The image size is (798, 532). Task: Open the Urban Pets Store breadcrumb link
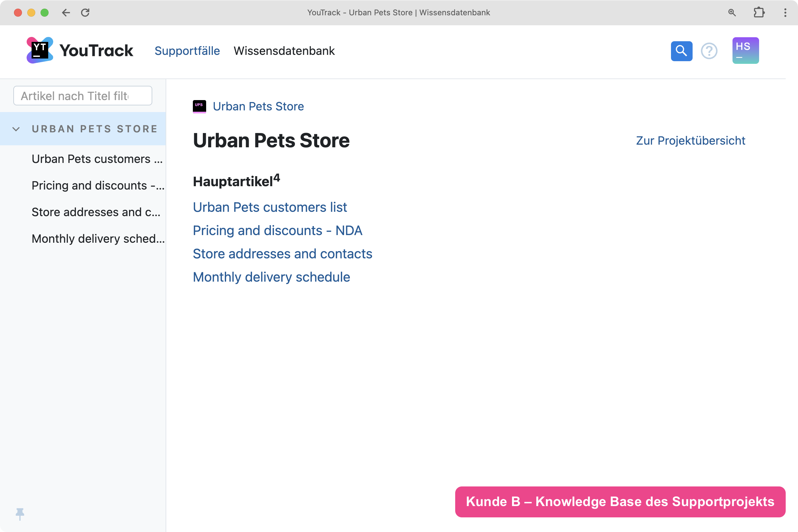pyautogui.click(x=258, y=106)
